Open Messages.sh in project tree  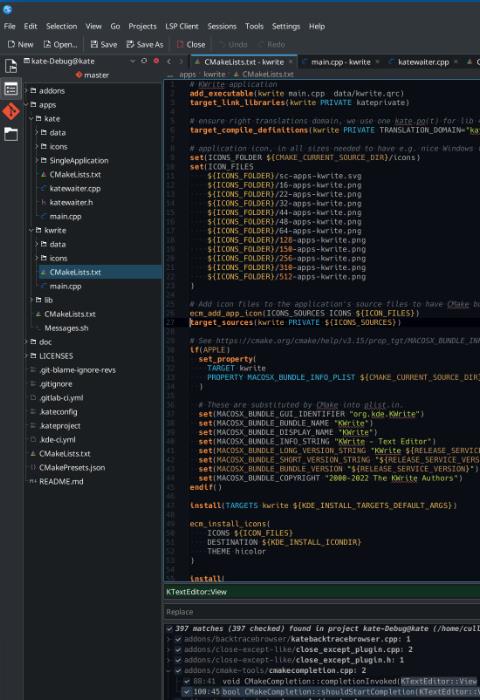66,328
